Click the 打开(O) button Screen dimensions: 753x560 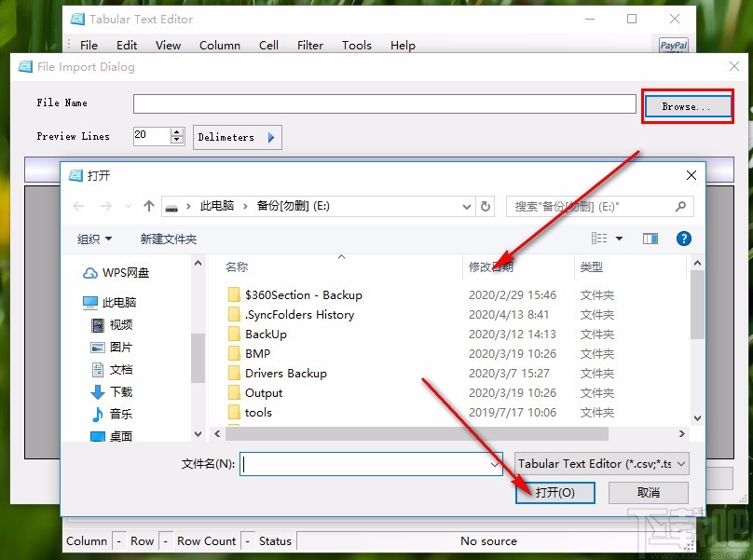(x=555, y=492)
